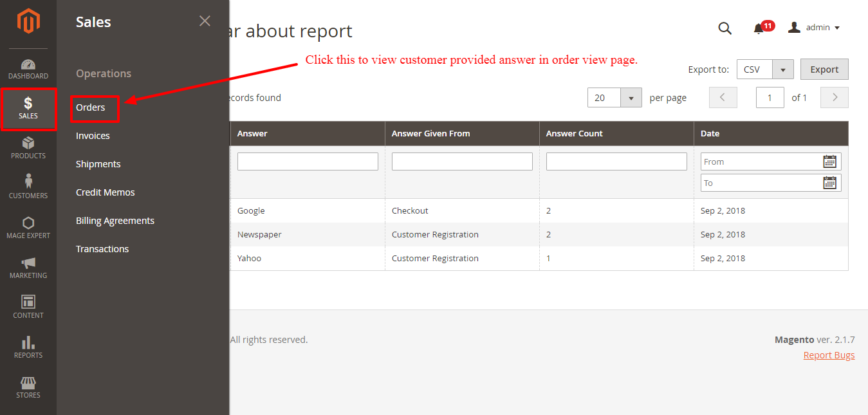
Task: Click the Mage Expert sidebar icon
Action: [x=28, y=227]
